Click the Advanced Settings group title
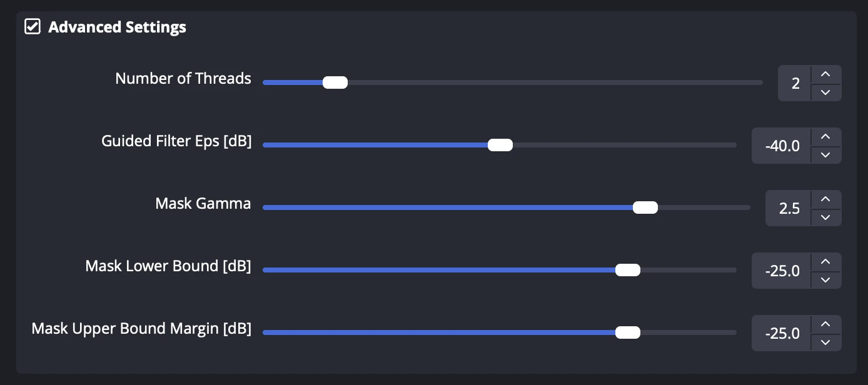The height and width of the screenshot is (385, 868). point(117,27)
